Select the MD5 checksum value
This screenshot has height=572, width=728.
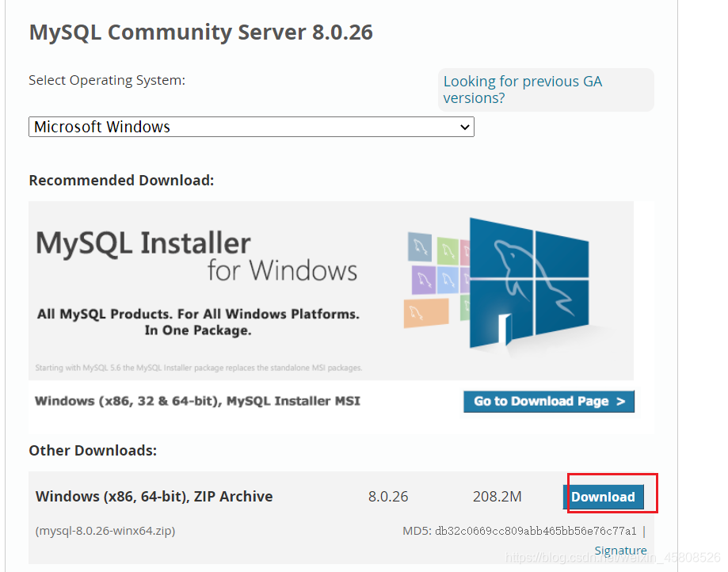pyautogui.click(x=536, y=531)
